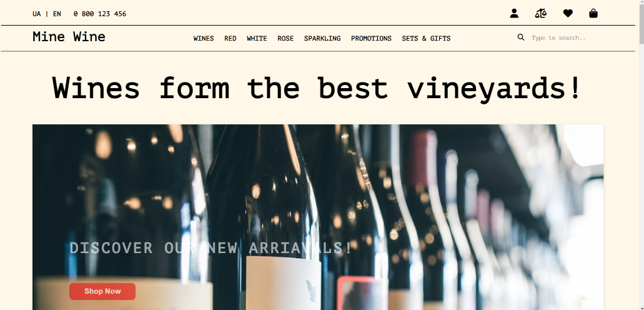Switch language to UA

pyautogui.click(x=37, y=14)
